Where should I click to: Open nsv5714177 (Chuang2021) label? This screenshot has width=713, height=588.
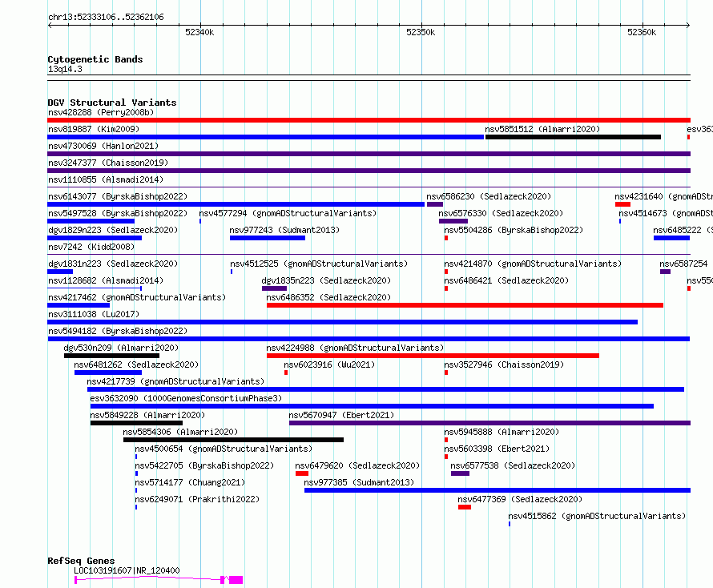tap(190, 482)
